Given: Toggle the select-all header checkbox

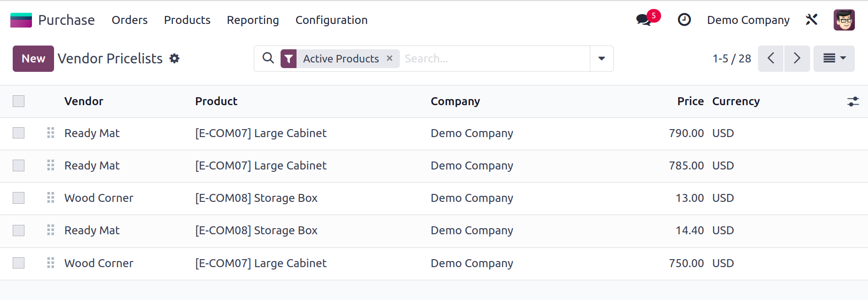Looking at the screenshot, I should pyautogui.click(x=19, y=101).
